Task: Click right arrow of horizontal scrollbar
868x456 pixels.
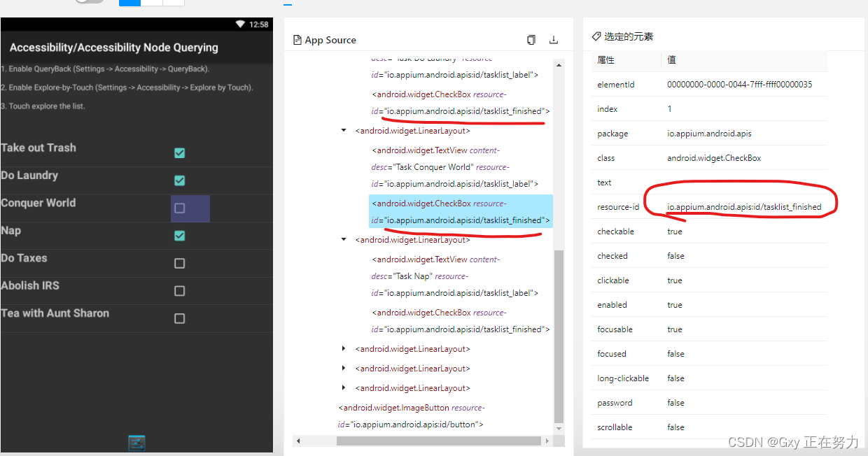Action: click(547, 441)
